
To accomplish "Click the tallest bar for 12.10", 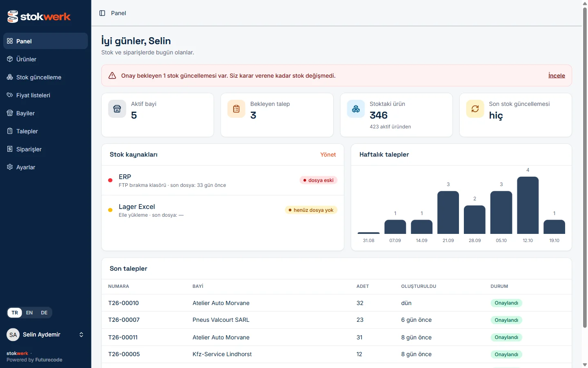I will (528, 205).
